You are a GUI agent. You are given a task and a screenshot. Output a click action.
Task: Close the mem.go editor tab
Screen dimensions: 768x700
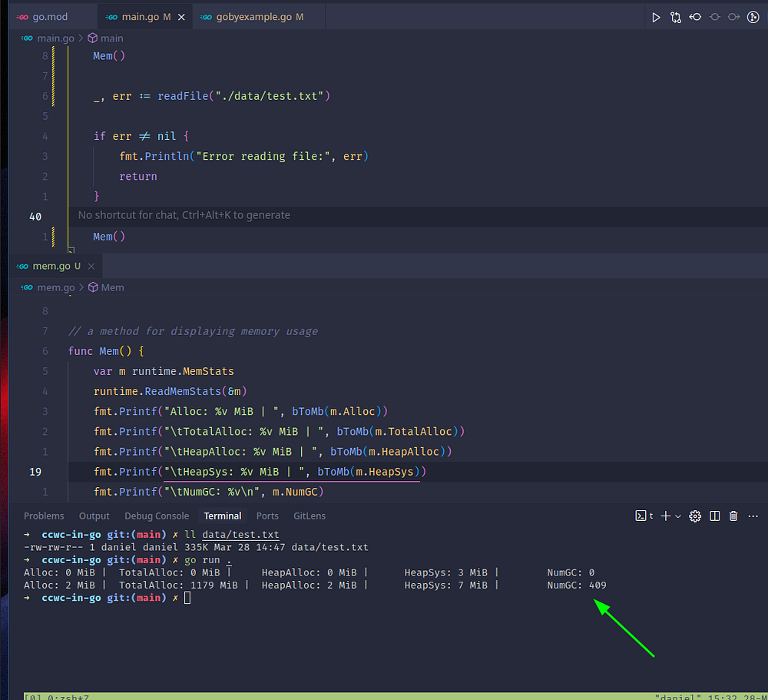point(91,266)
